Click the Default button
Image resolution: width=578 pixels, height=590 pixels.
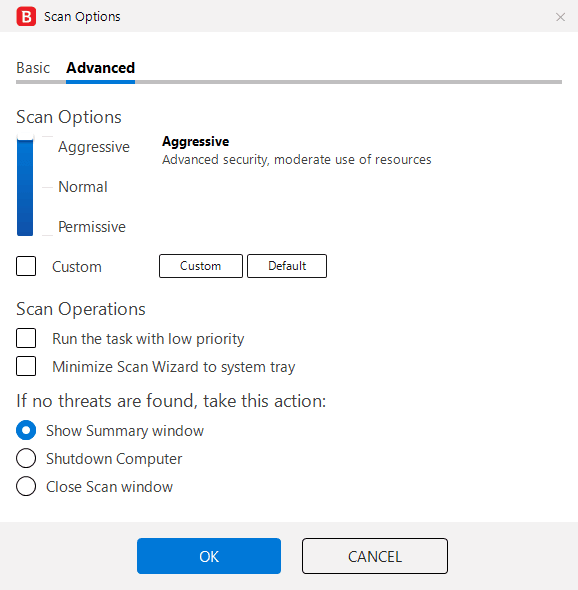[x=287, y=266]
